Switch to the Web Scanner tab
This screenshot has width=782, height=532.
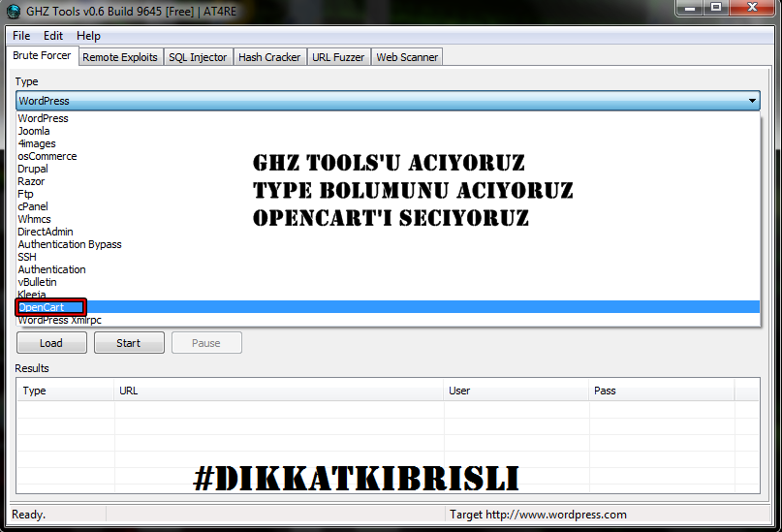[407, 57]
